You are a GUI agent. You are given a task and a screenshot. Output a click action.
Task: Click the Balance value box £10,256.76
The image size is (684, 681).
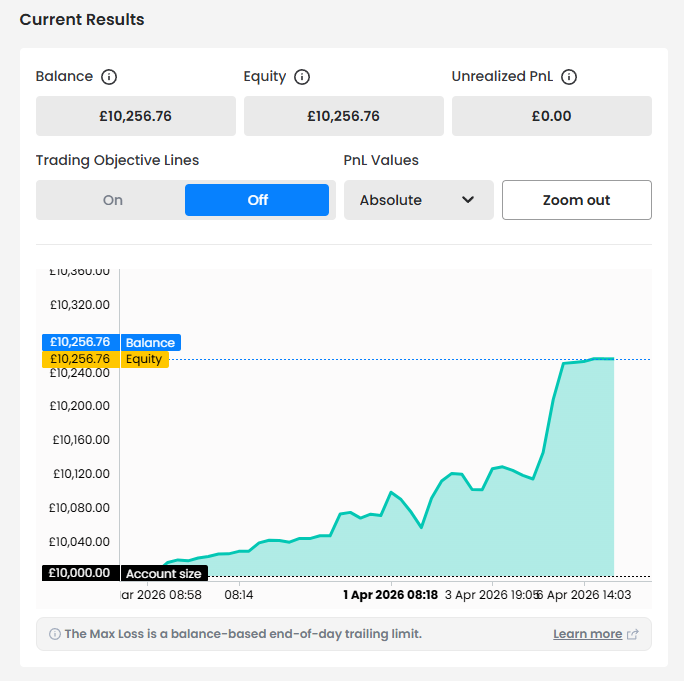click(x=136, y=116)
